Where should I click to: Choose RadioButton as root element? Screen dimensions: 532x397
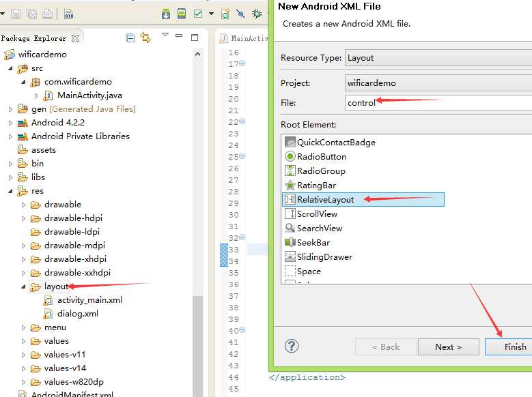point(321,157)
